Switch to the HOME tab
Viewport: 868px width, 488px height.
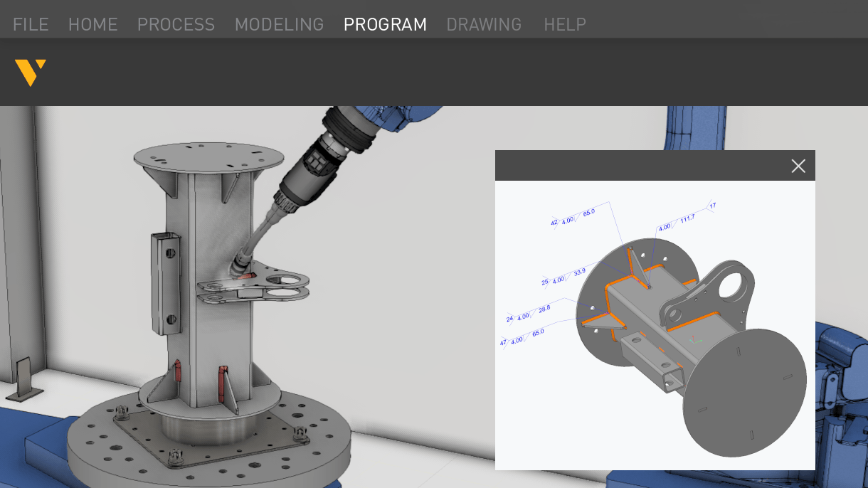coord(93,24)
